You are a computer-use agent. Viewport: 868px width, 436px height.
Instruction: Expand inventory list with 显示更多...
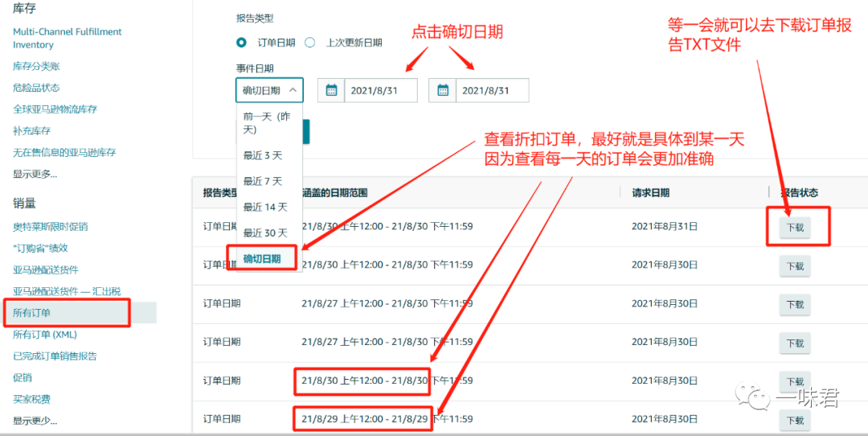35,174
